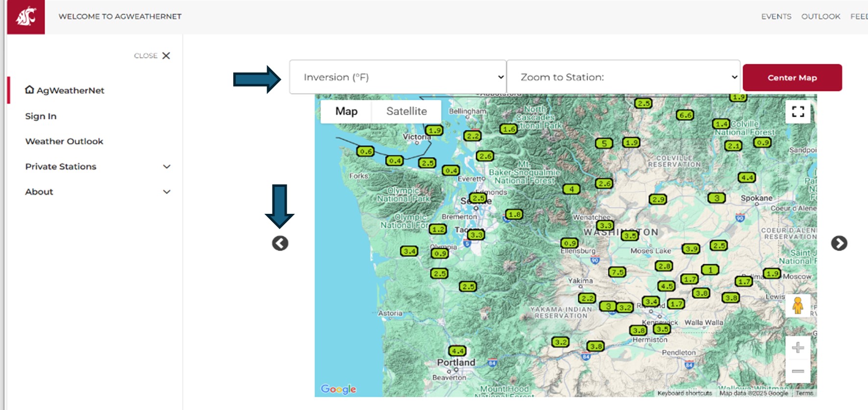Open the map Terms link
The image size is (868, 410).
coord(804,393)
